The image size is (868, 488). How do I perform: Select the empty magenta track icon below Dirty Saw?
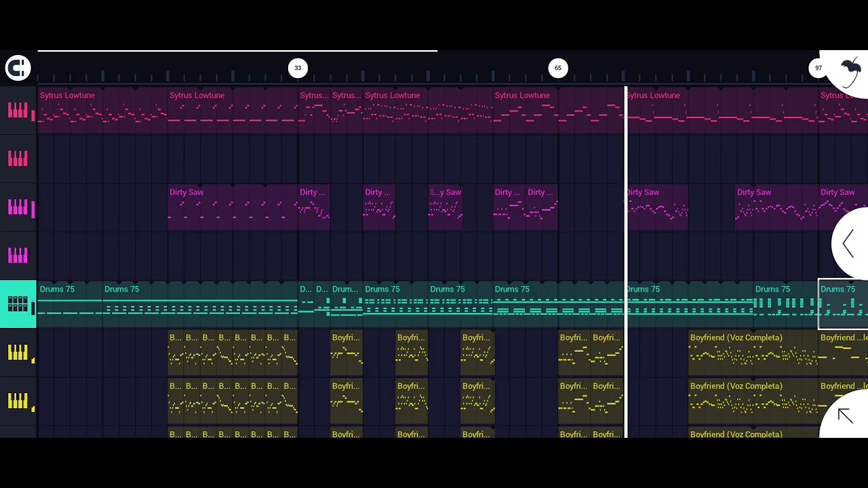(18, 256)
